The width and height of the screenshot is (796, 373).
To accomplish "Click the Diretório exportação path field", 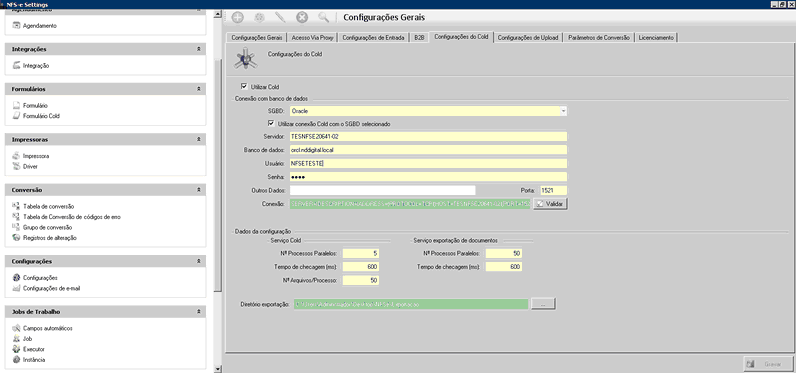I will (411, 304).
